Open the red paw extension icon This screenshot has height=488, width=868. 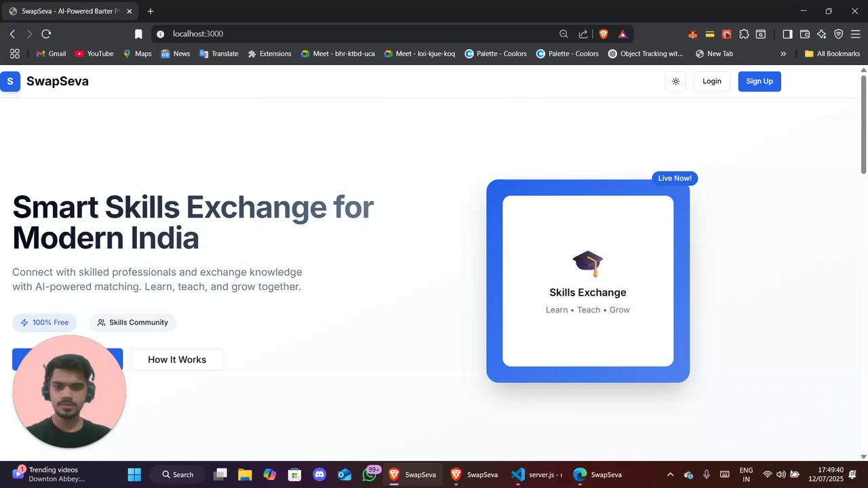click(727, 34)
